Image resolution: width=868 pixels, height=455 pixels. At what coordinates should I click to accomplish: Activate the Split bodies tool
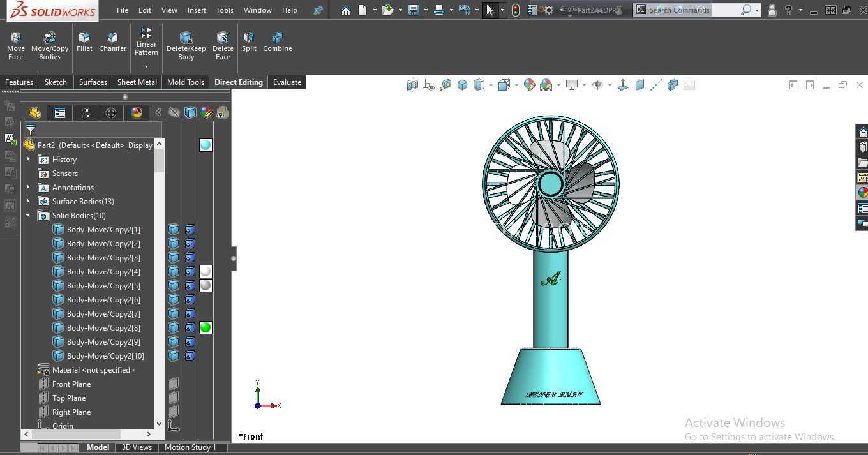(249, 42)
